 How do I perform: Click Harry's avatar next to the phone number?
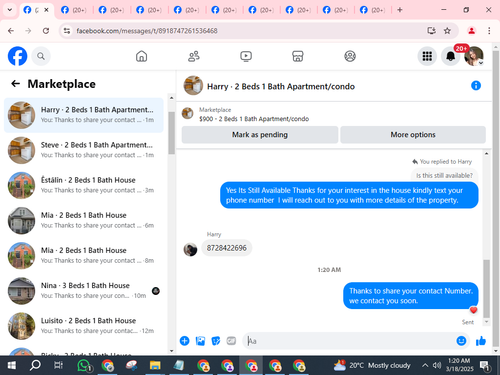tap(190, 249)
